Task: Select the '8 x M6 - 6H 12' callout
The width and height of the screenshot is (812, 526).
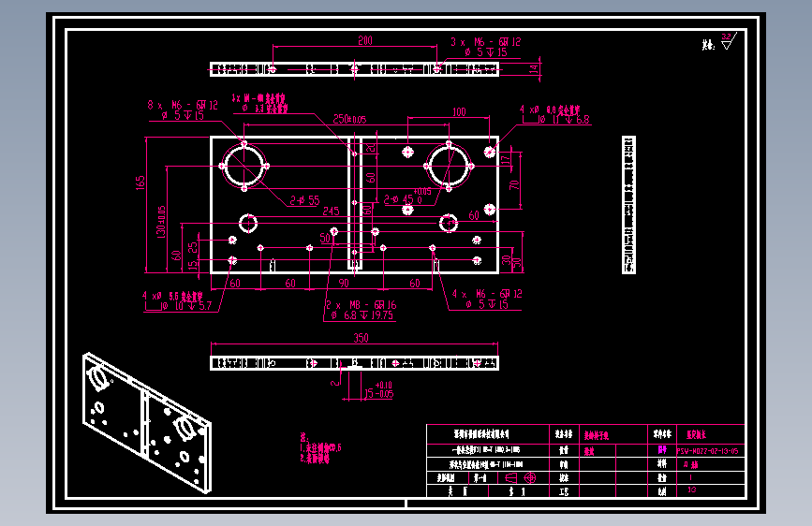Action: (183, 105)
